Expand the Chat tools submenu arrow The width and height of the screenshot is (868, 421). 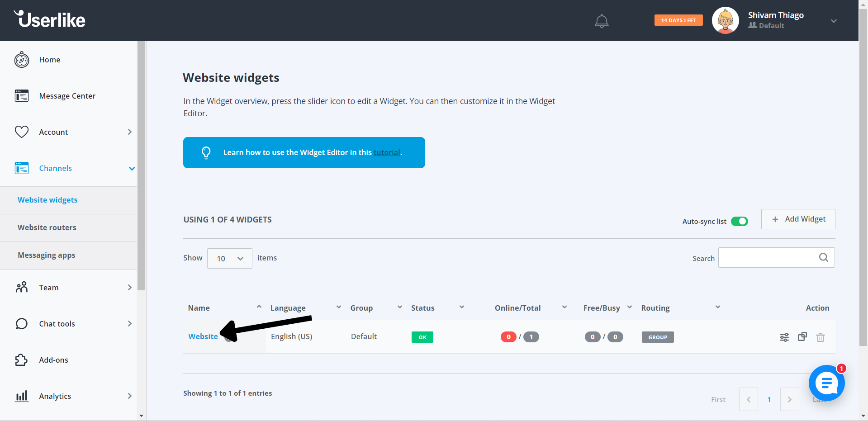tap(130, 323)
